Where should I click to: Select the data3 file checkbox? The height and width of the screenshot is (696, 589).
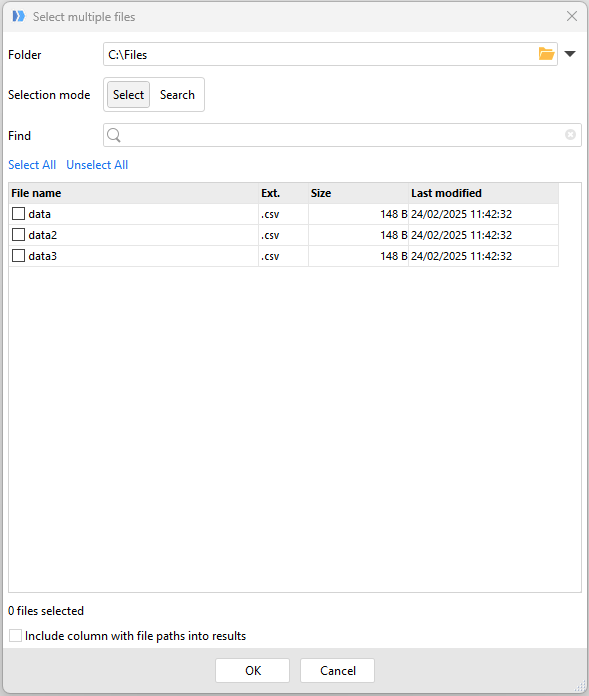point(18,256)
